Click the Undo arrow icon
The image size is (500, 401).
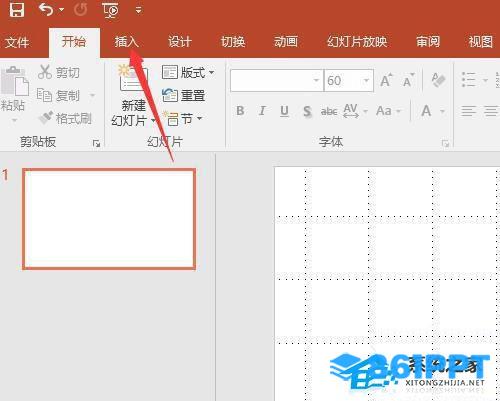[x=46, y=9]
